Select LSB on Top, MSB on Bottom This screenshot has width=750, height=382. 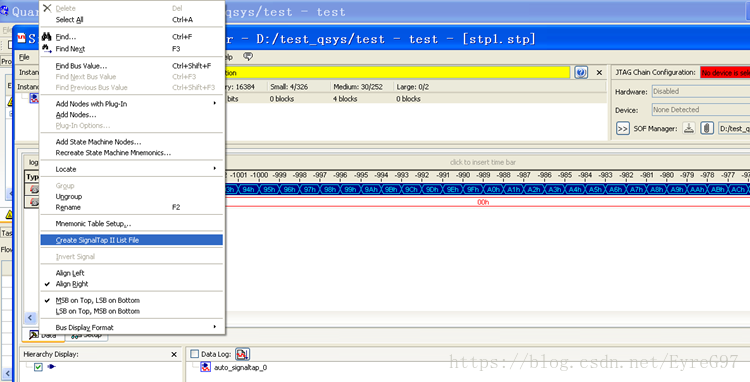click(98, 311)
